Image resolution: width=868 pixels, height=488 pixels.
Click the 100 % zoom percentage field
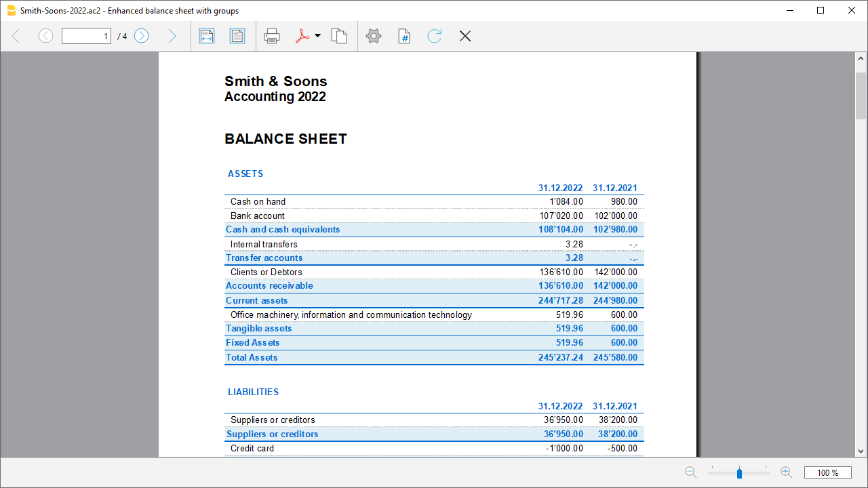827,472
